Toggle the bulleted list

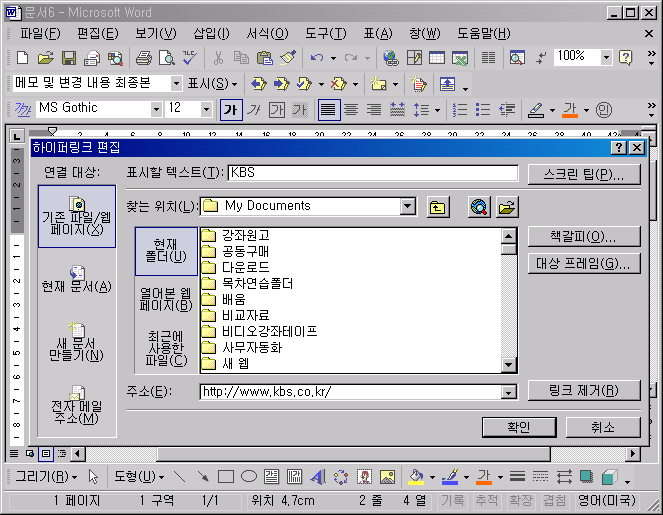click(x=483, y=110)
